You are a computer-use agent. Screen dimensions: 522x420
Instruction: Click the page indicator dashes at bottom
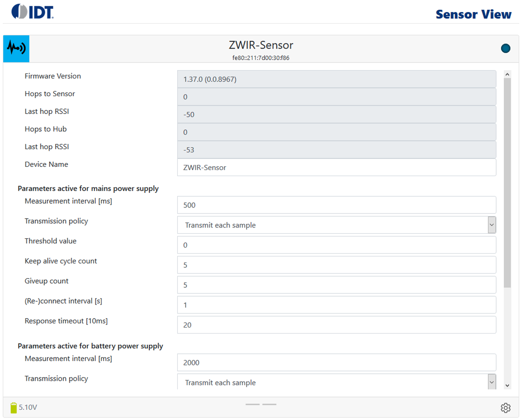[261, 404]
